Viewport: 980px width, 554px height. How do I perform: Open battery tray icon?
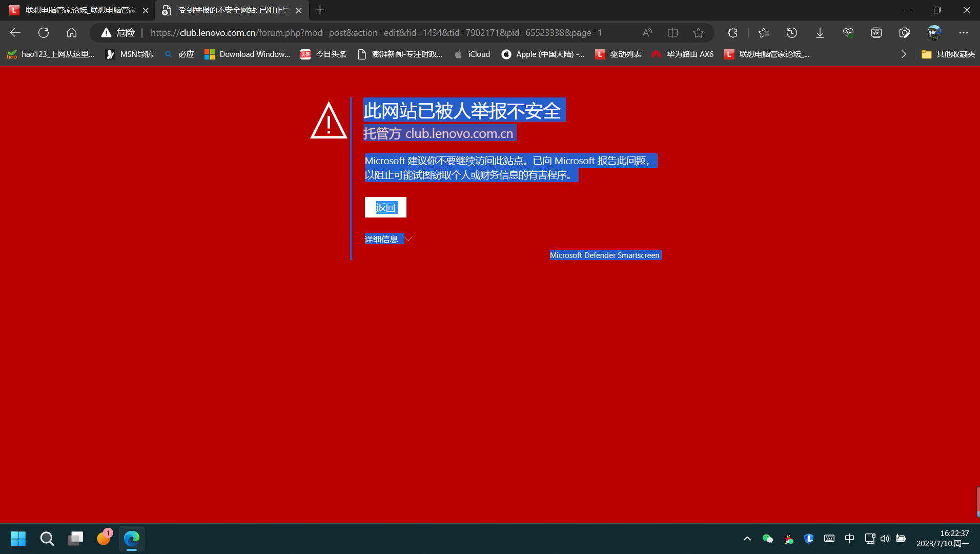pyautogui.click(x=901, y=539)
